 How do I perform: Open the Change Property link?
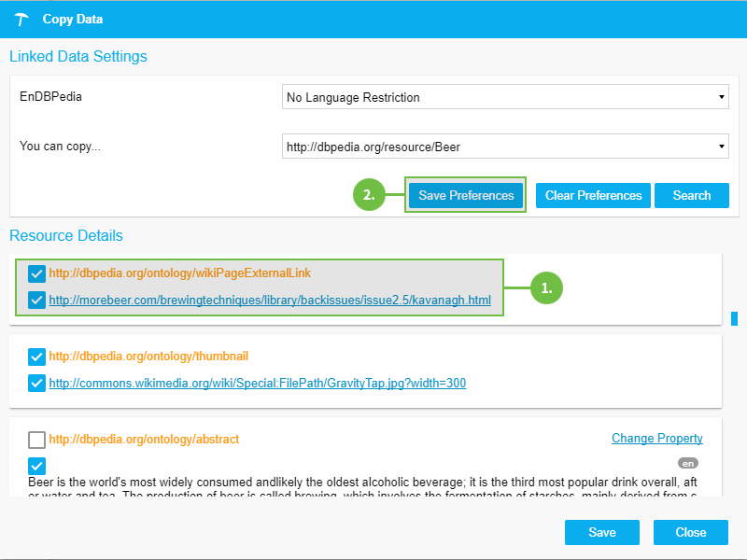(656, 439)
